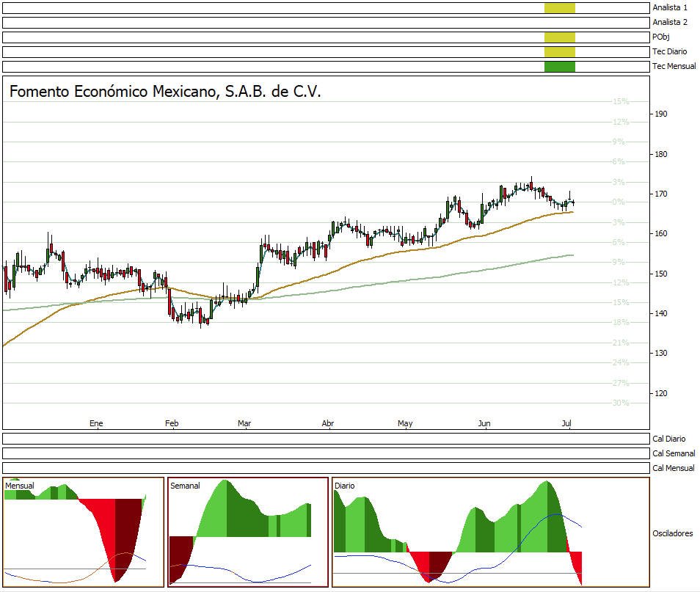Click the Ene month label on the time axis
700x592 pixels.
point(96,423)
